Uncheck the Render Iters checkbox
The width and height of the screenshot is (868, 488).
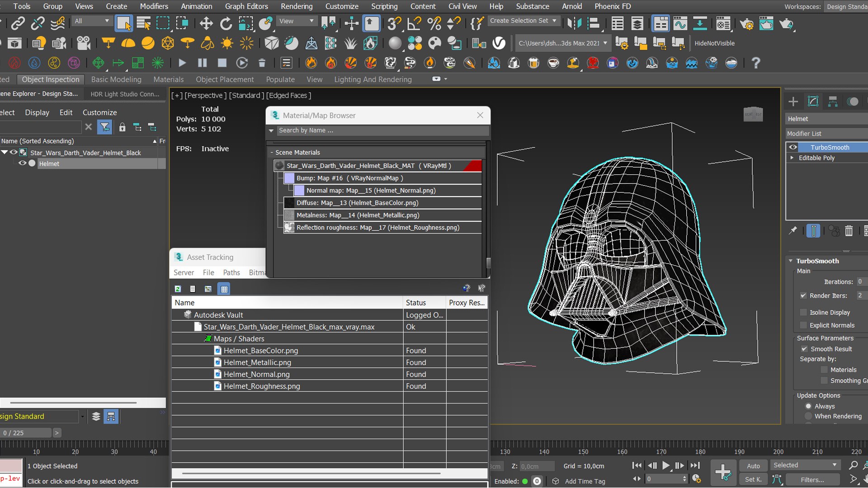click(x=803, y=296)
